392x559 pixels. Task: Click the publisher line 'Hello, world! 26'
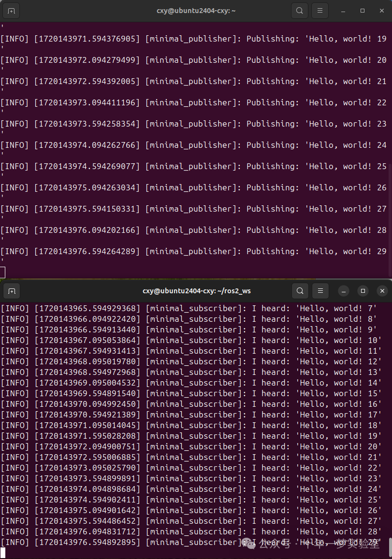tap(193, 188)
